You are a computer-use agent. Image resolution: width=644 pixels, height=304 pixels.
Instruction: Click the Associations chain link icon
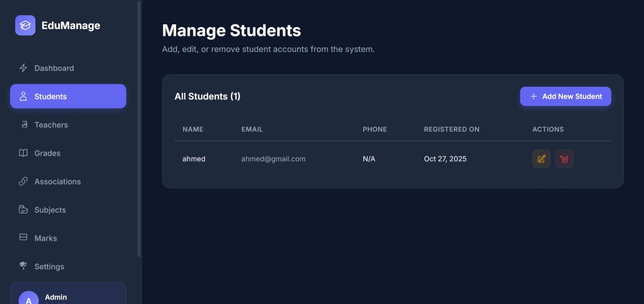[x=23, y=182]
